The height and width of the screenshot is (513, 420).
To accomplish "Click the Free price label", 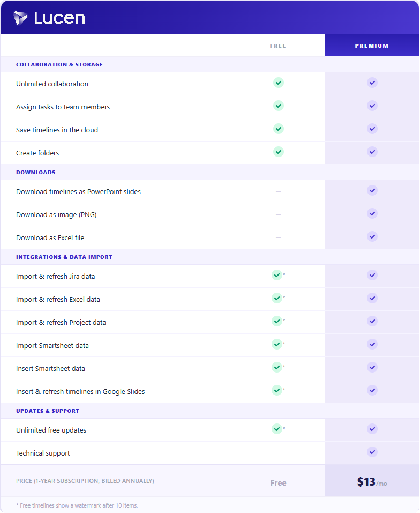I will click(278, 483).
